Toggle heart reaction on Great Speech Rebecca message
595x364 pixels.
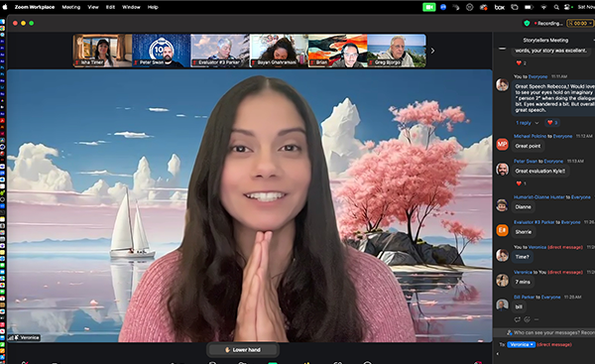551,123
